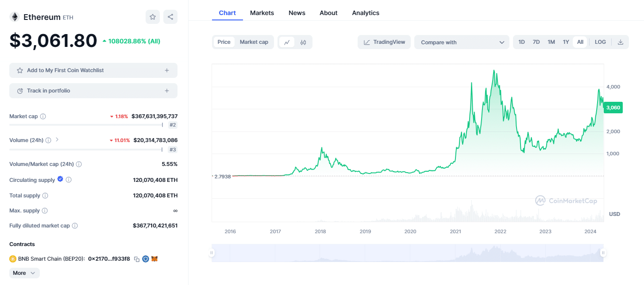644x285 pixels.
Task: Switch to the candlestick chart view
Action: click(303, 42)
